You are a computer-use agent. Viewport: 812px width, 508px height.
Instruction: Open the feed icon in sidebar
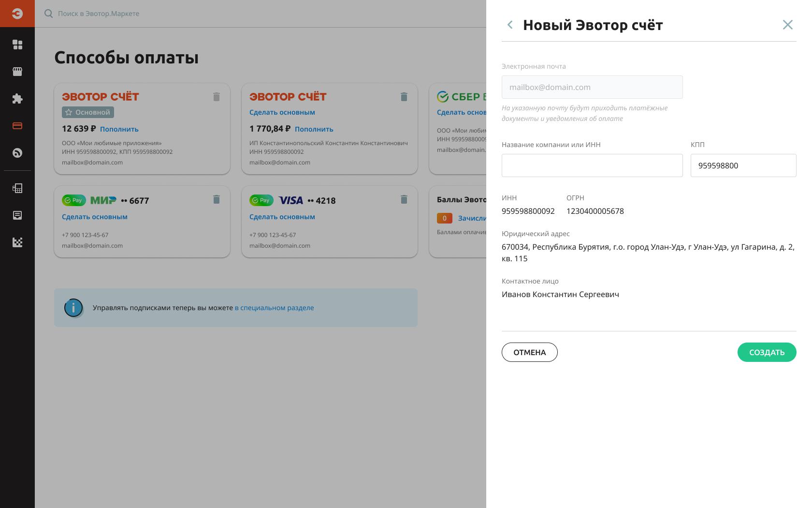click(x=17, y=153)
